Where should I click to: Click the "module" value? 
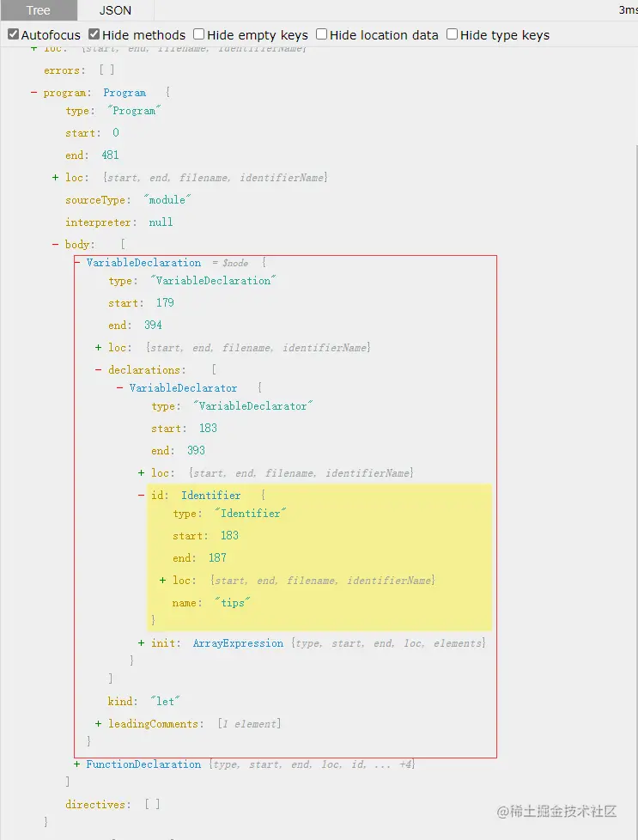tap(167, 200)
